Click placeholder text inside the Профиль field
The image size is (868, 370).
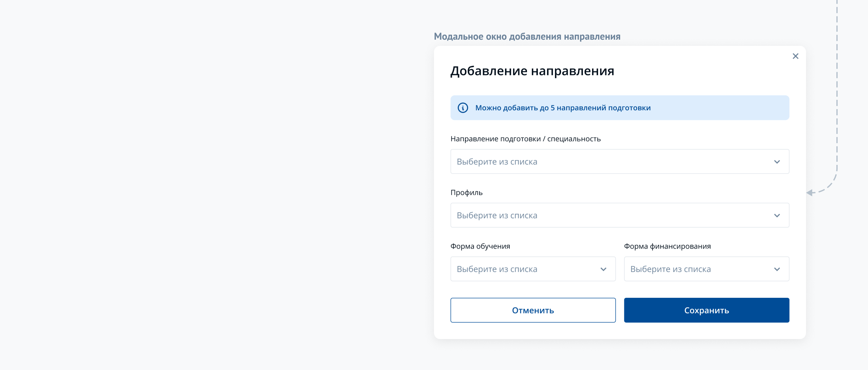click(497, 216)
